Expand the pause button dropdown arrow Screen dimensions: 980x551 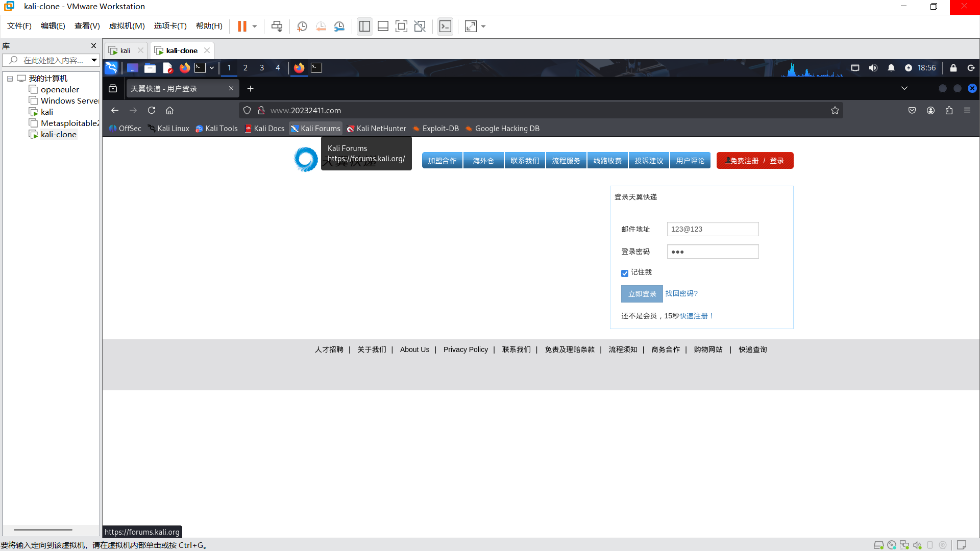[x=255, y=27]
